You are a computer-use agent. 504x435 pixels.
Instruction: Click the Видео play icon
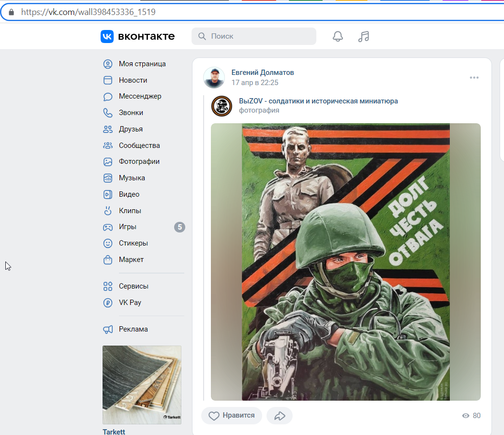108,194
